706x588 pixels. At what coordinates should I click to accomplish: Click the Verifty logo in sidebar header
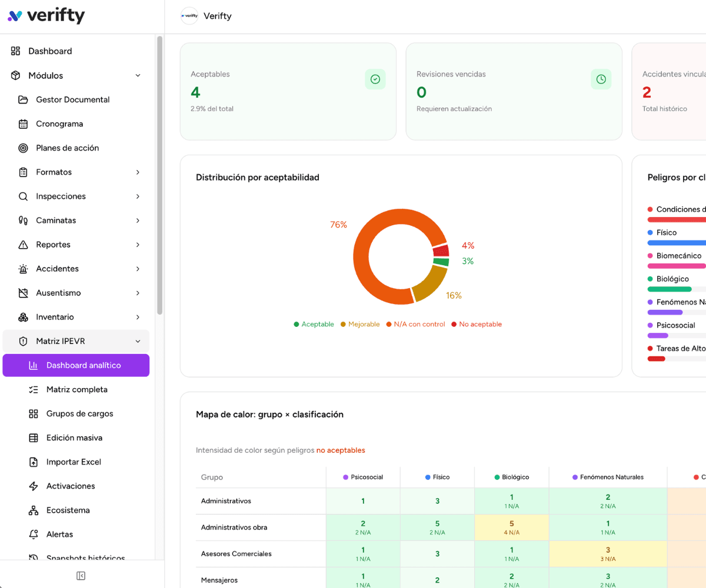pyautogui.click(x=46, y=16)
